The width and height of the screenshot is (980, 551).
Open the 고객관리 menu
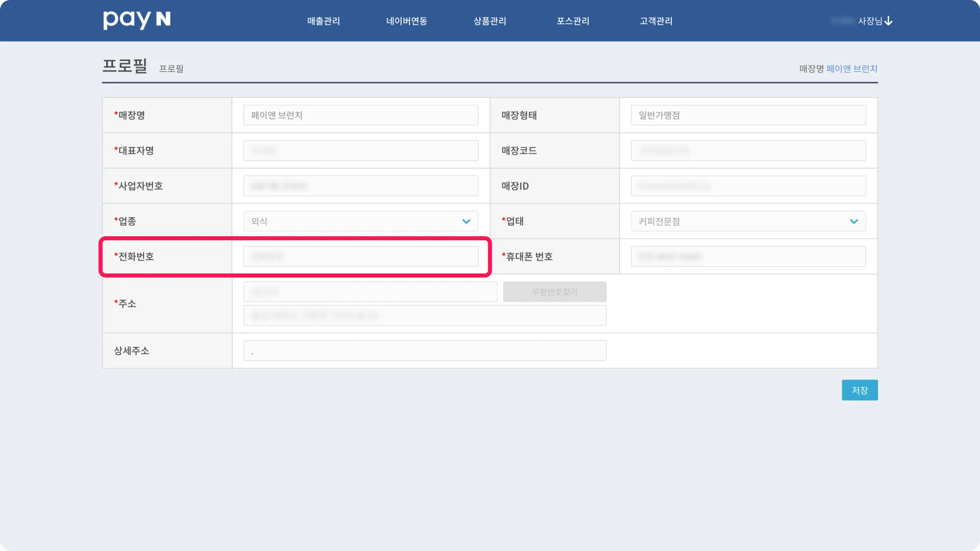656,21
